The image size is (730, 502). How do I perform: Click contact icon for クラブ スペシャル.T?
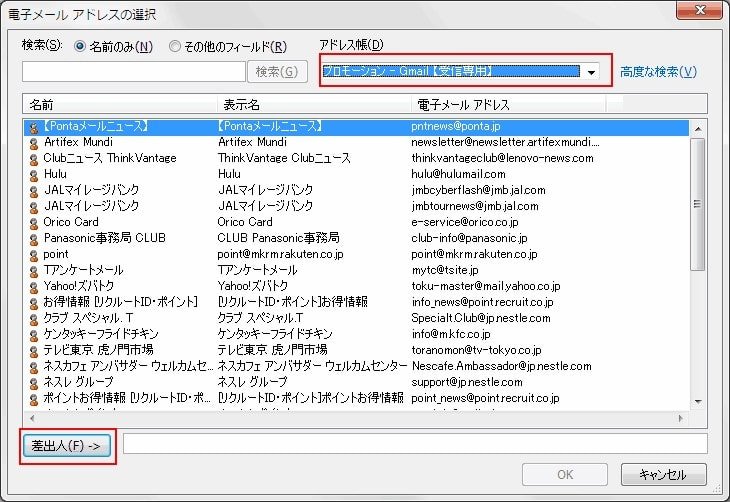pyautogui.click(x=34, y=319)
